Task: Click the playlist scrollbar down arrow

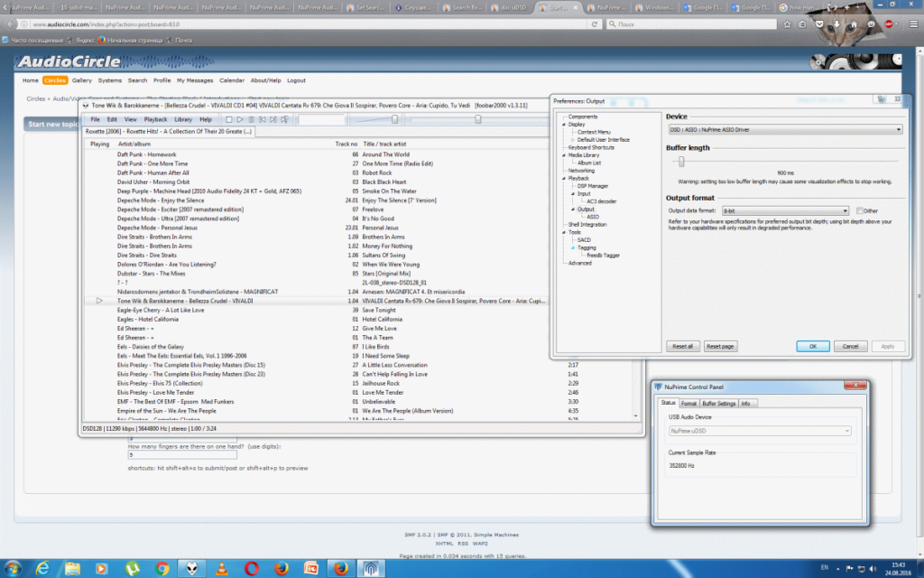Action: tap(635, 415)
